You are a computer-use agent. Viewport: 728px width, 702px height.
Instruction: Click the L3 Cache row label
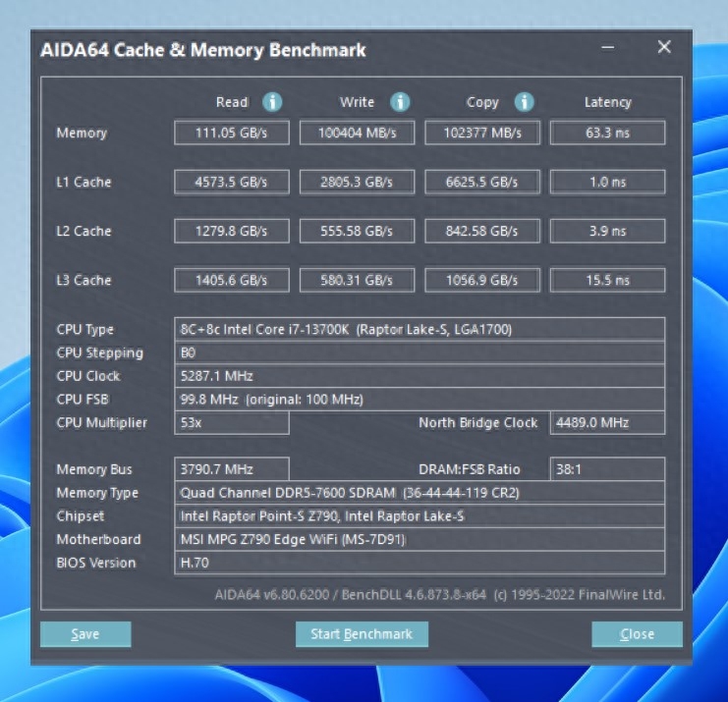coord(84,280)
